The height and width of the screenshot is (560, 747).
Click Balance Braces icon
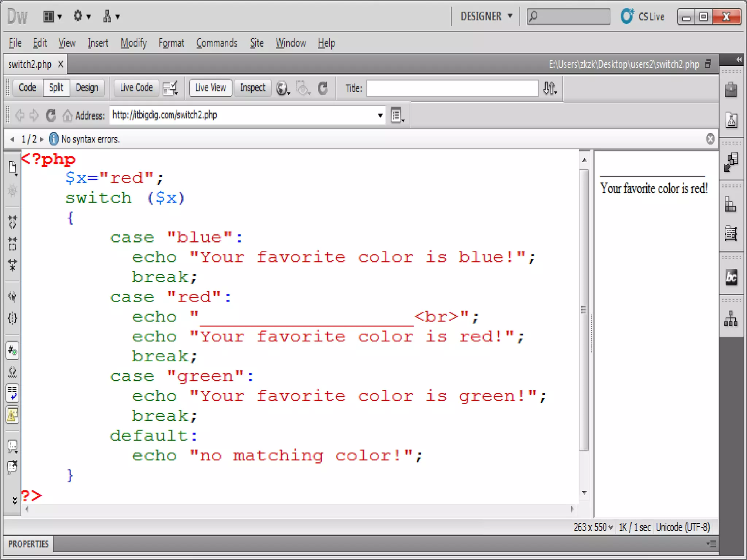tap(12, 318)
